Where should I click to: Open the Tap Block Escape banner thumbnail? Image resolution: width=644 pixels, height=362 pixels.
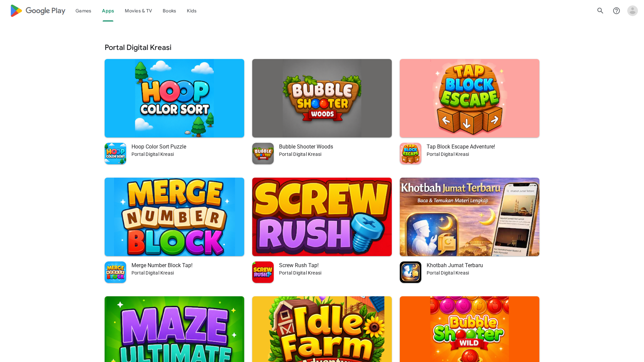pyautogui.click(x=469, y=98)
